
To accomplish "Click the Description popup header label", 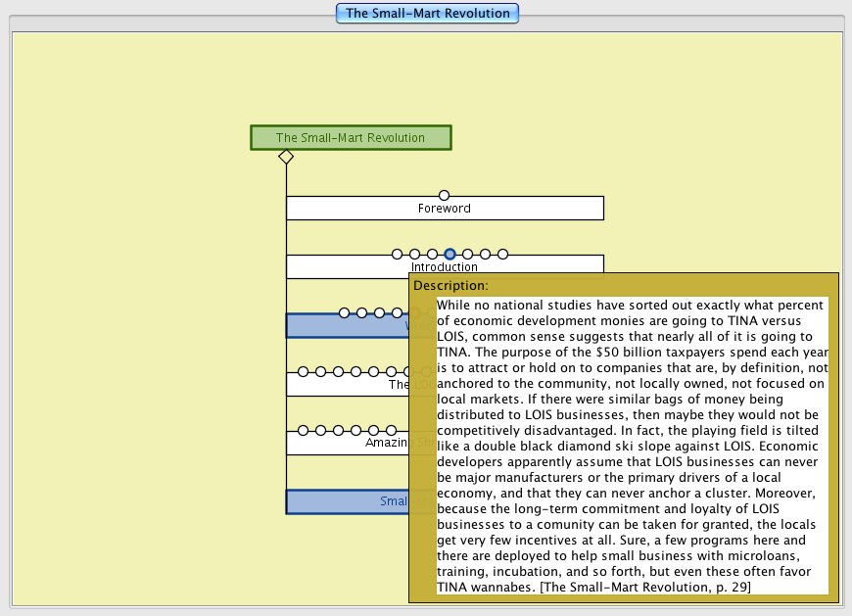I will (450, 285).
